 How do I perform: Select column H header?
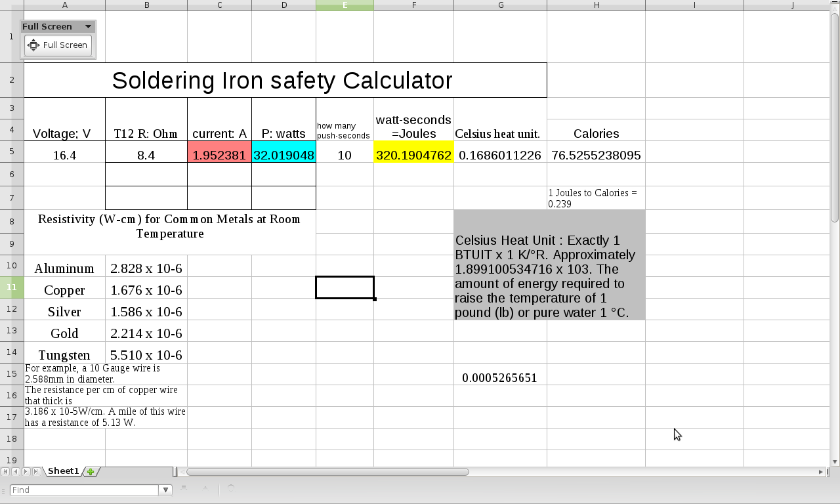[596, 5]
